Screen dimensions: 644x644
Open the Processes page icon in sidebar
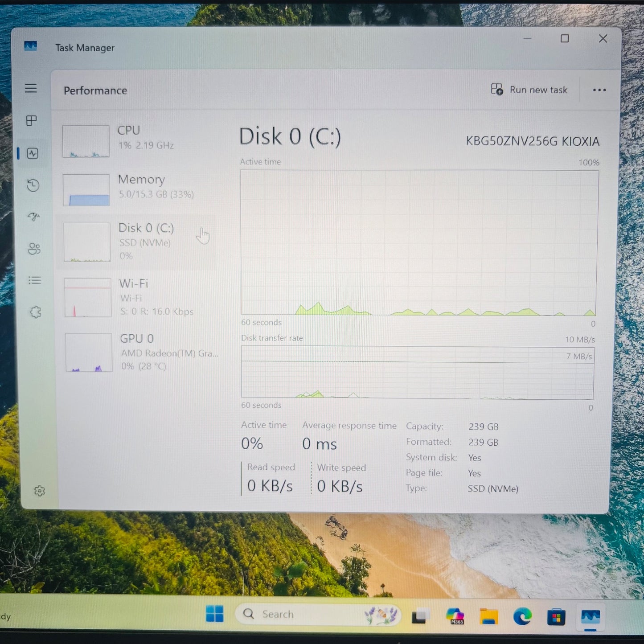32,121
